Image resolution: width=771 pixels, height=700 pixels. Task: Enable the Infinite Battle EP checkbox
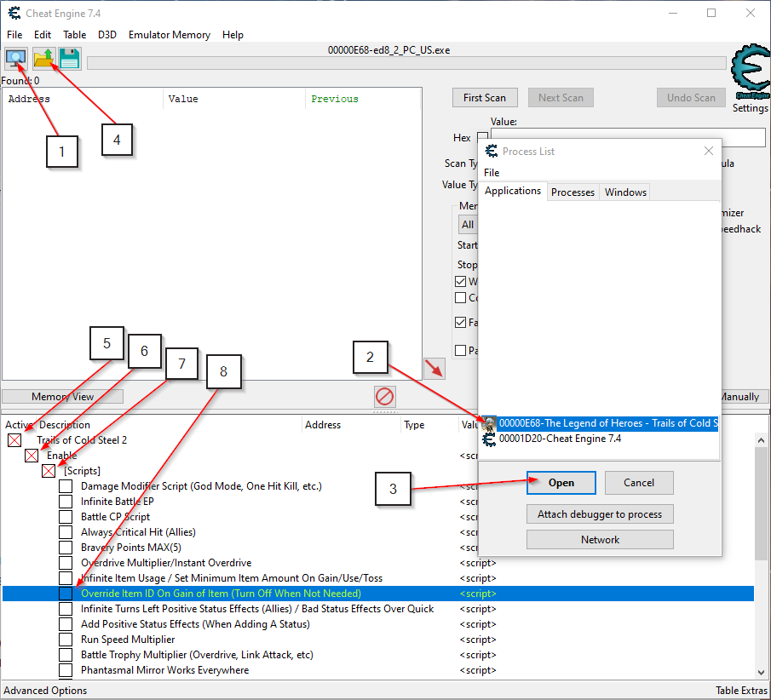(66, 502)
